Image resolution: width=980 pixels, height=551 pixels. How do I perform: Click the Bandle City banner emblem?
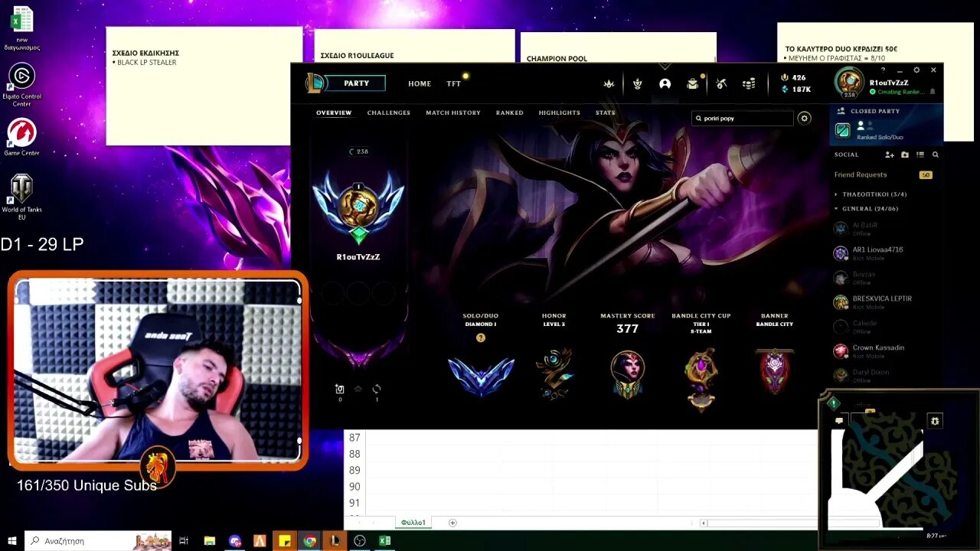click(x=774, y=371)
